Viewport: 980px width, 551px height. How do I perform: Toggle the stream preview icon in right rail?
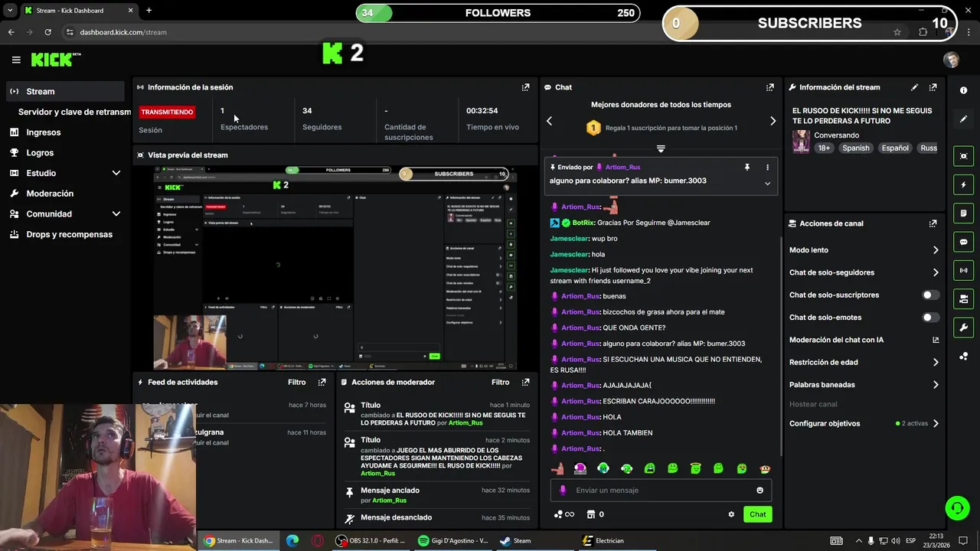(963, 156)
